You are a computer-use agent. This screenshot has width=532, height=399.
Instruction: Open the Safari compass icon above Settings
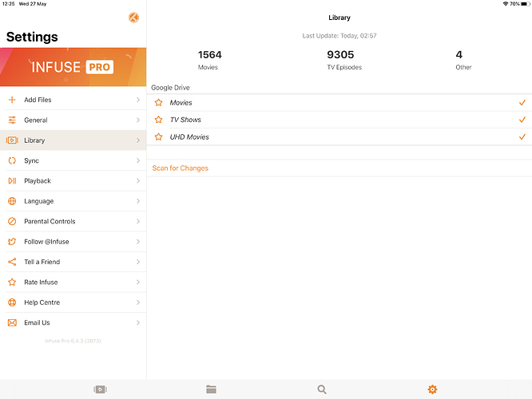coord(133,18)
